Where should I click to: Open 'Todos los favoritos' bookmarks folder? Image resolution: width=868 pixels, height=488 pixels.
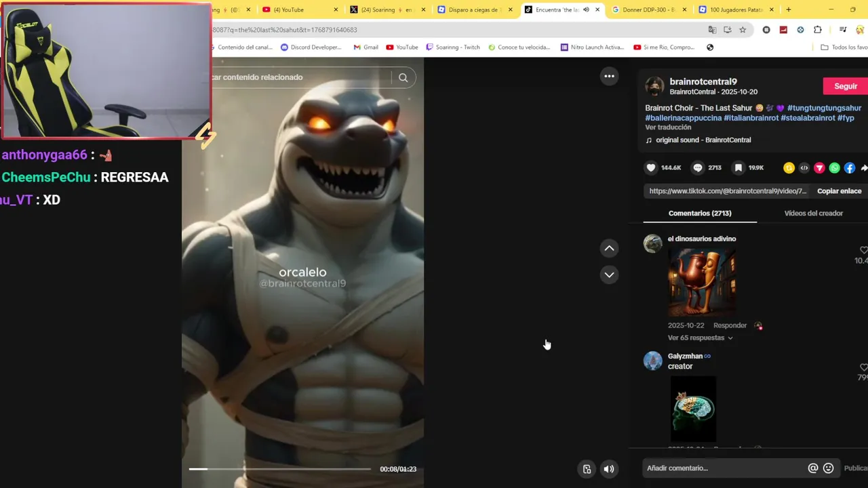[x=844, y=47]
